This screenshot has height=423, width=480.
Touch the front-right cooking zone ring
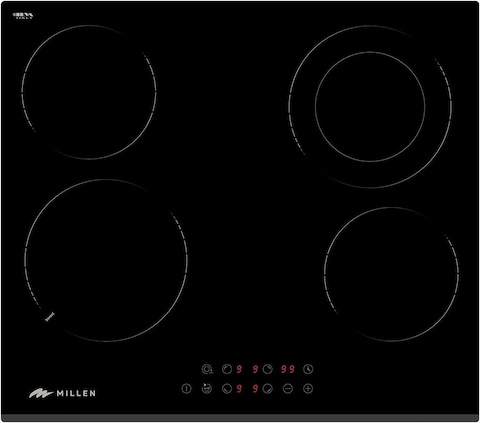392,274
